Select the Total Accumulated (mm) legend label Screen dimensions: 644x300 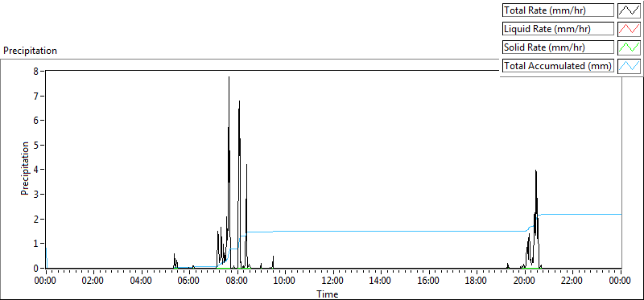pyautogui.click(x=558, y=66)
